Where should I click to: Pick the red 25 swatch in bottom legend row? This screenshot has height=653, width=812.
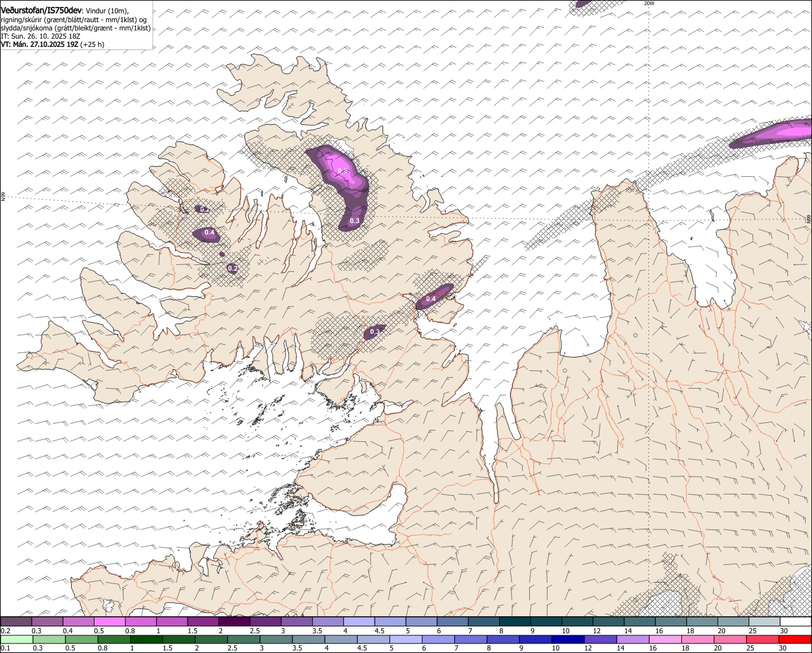pos(763,639)
